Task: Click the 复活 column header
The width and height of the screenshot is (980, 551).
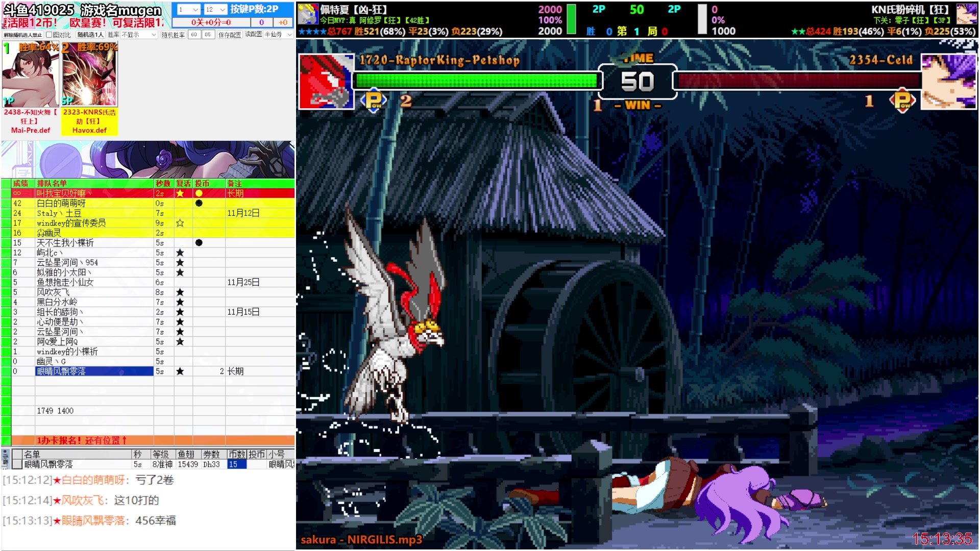Action: pyautogui.click(x=183, y=183)
